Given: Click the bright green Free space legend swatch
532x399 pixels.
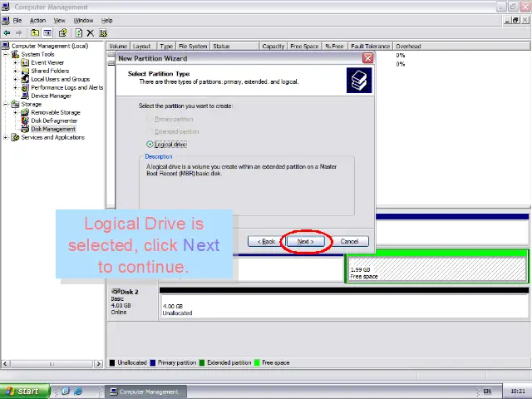Looking at the screenshot, I should (257, 362).
